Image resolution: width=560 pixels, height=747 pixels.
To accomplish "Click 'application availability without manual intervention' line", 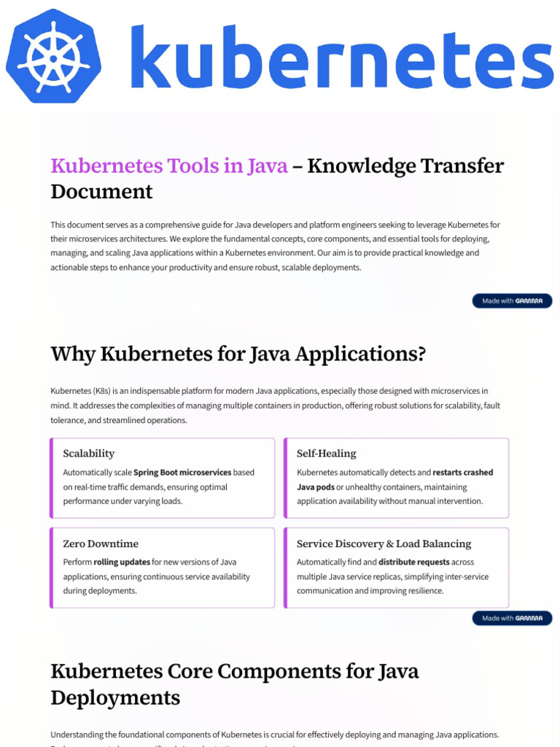I will click(x=389, y=501).
